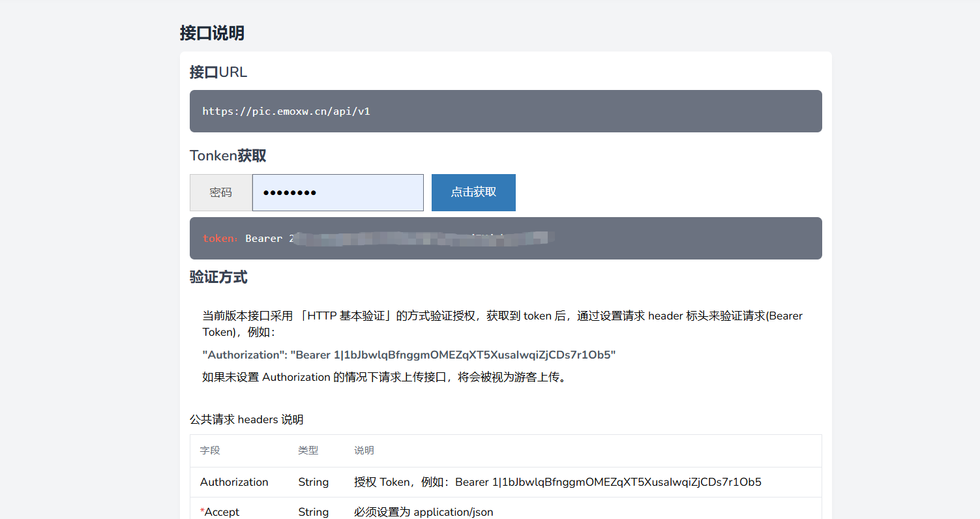The image size is (980, 519).
Task: Select the API URL https://pic.emoxw.cn/api/v1 text
Action: pyautogui.click(x=287, y=111)
